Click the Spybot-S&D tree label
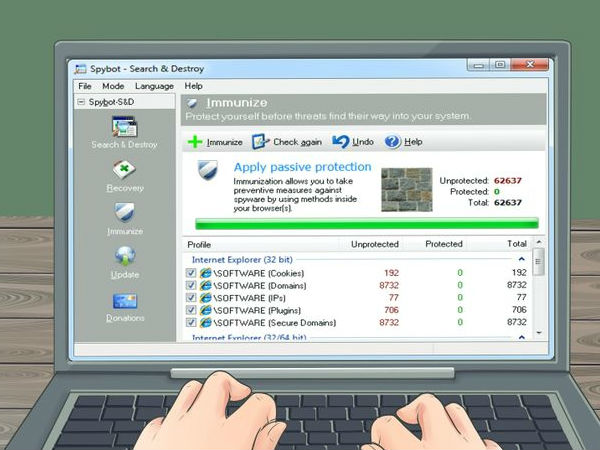600x450 pixels. click(111, 102)
